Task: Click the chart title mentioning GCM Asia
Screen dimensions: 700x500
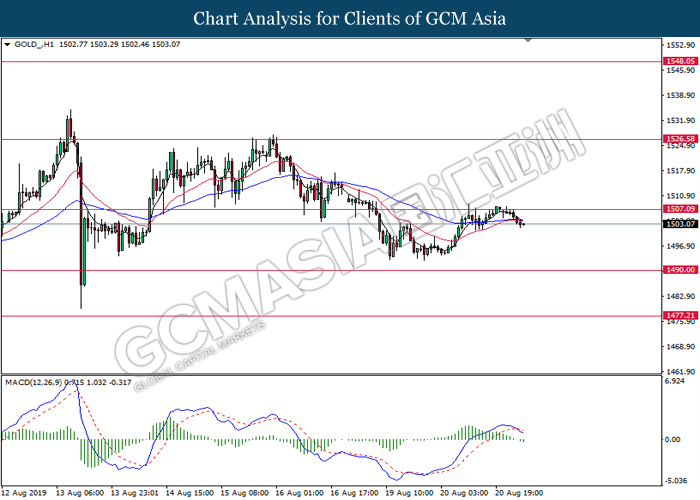Action: click(349, 18)
